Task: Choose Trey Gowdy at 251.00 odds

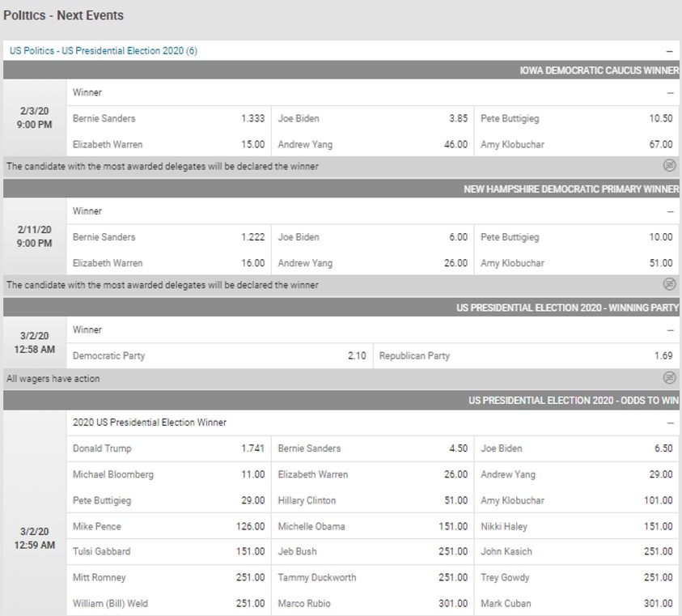Action: [x=577, y=578]
